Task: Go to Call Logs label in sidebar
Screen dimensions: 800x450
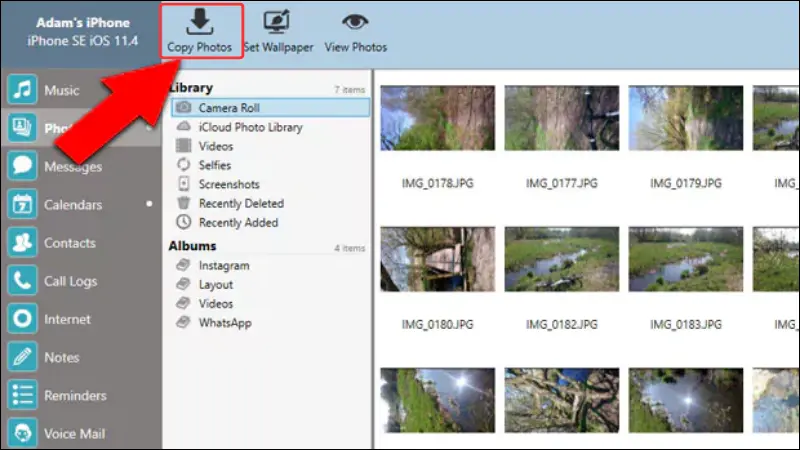Action: click(x=70, y=281)
